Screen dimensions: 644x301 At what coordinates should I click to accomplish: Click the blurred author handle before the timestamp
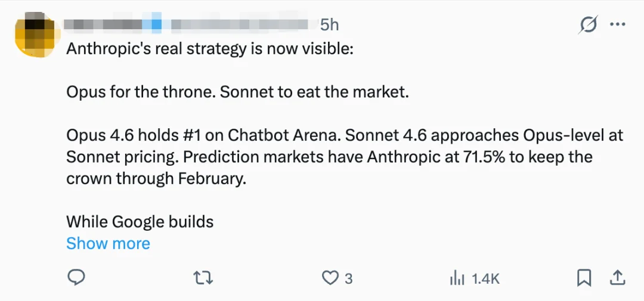239,25
